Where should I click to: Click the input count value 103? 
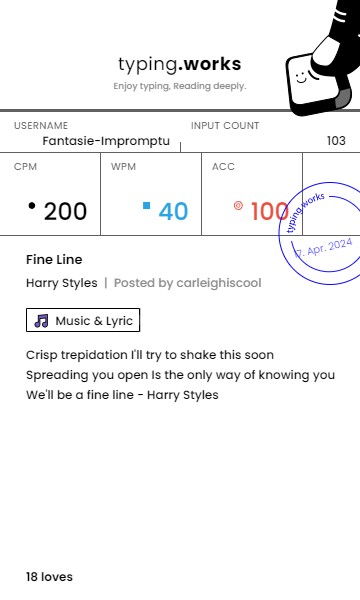[336, 141]
